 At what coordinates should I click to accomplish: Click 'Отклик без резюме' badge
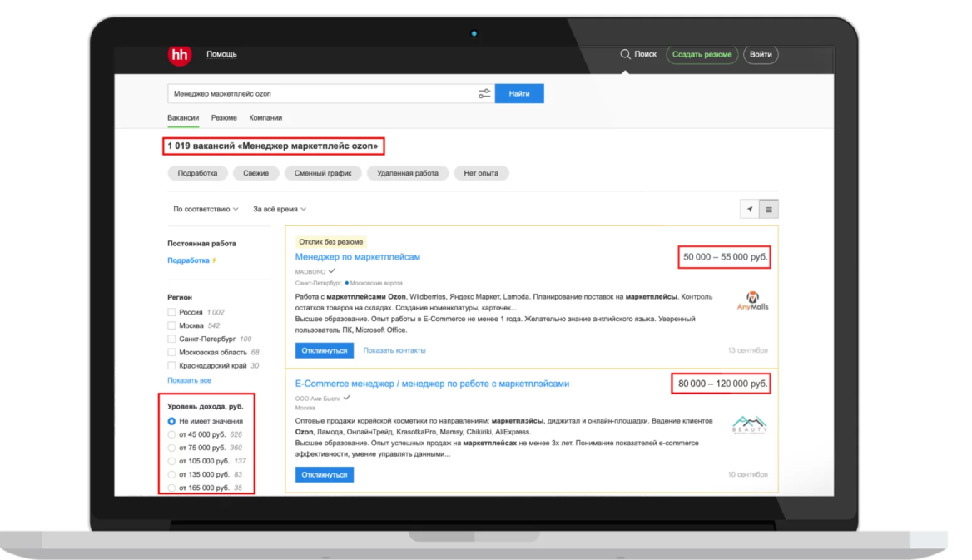pos(331,242)
